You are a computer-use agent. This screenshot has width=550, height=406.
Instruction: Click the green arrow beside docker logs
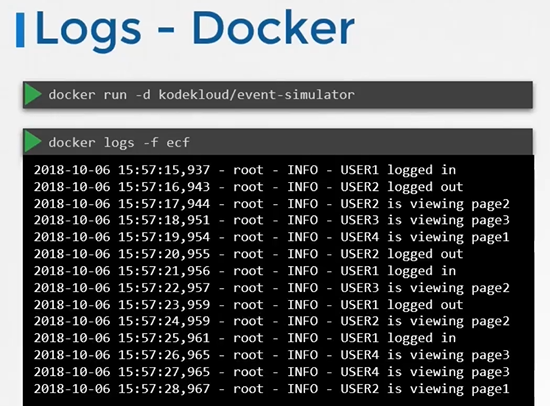(33, 142)
